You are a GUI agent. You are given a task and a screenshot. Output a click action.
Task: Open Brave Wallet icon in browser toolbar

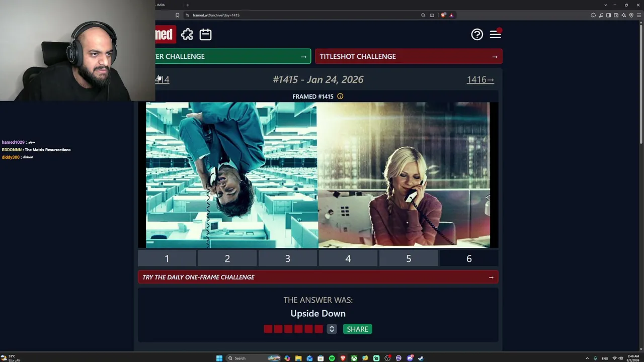point(616,15)
